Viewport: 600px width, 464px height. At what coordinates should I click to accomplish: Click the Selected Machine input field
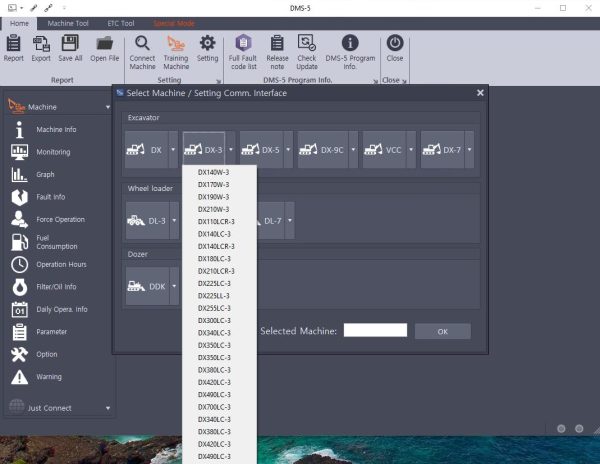click(x=375, y=330)
